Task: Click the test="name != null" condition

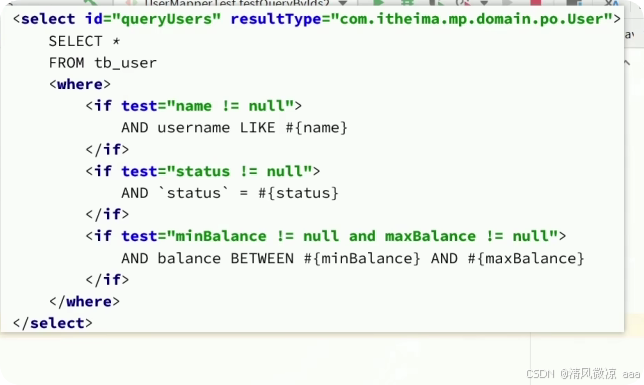Action: (x=207, y=106)
